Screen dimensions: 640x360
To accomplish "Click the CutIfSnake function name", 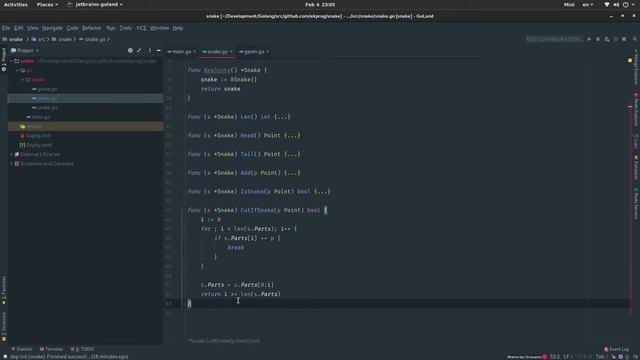I will tap(257, 210).
